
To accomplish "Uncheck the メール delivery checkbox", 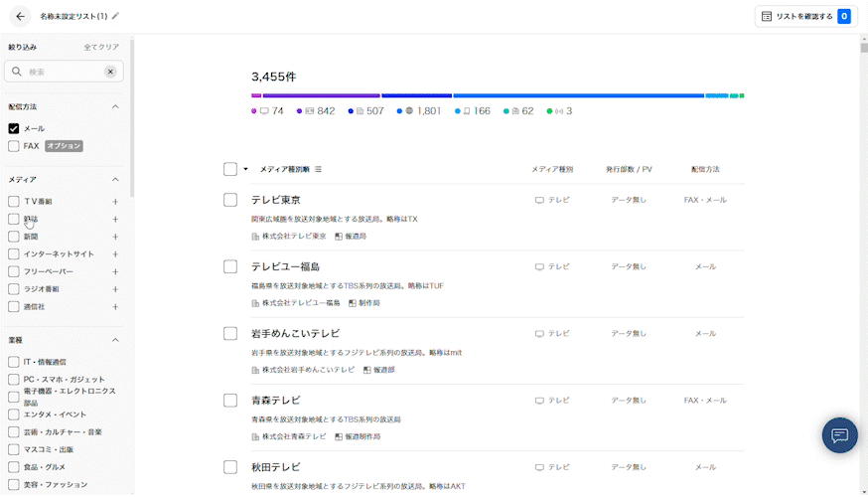I will pos(14,128).
